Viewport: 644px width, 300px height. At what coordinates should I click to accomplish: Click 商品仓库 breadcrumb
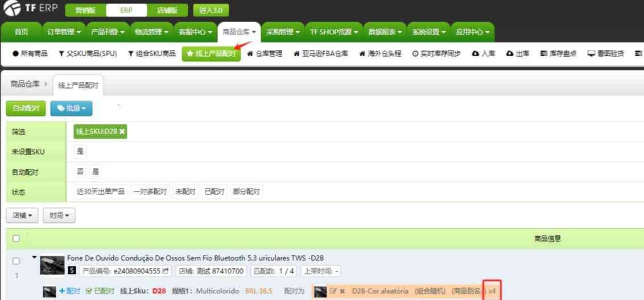[x=25, y=84]
